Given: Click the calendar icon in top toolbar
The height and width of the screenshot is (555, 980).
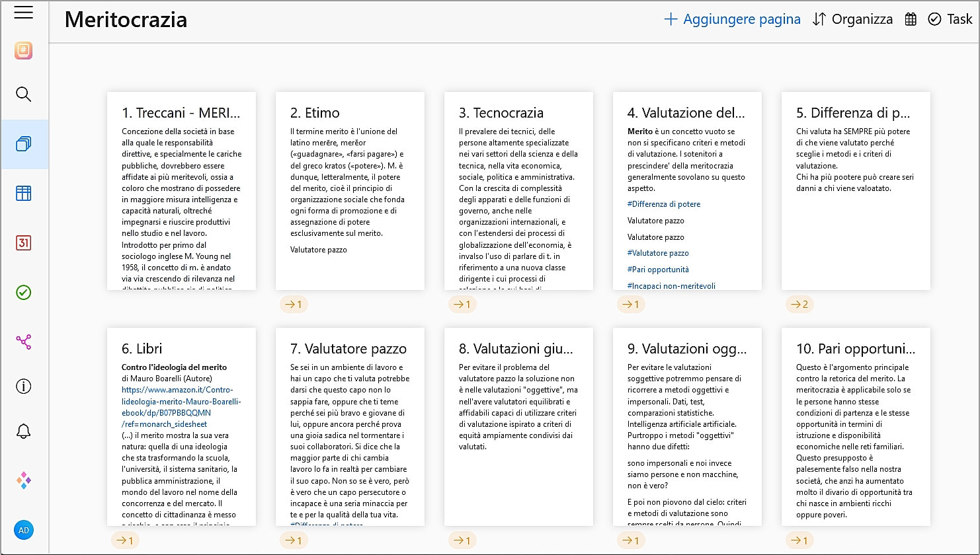Looking at the screenshot, I should click(x=911, y=19).
